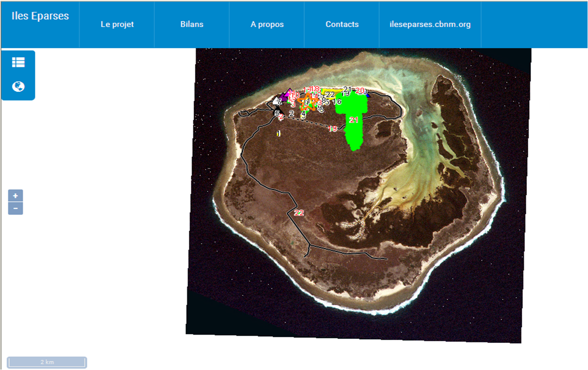Viewport: 588px width, 370px height.
Task: Open the Le projet menu
Action: [117, 24]
